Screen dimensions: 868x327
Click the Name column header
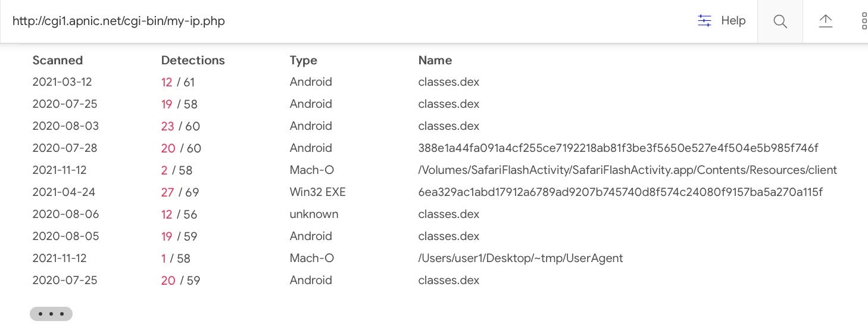pyautogui.click(x=435, y=60)
